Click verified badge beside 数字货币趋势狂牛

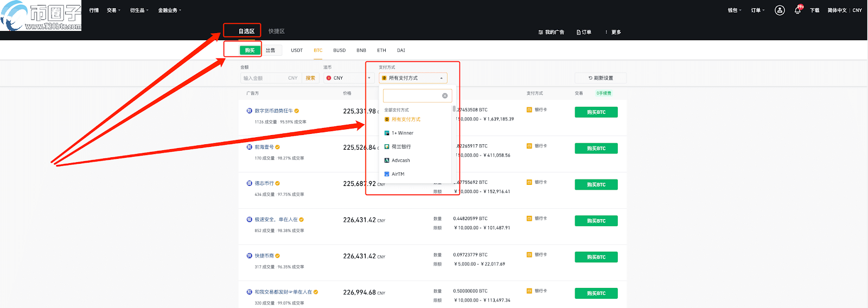tap(297, 111)
